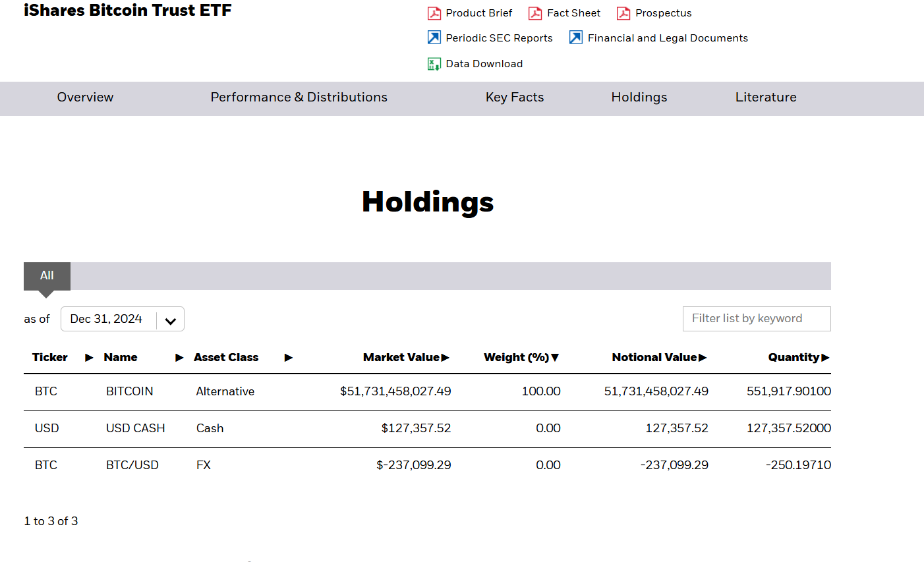Viewport: 924px width, 562px height.
Task: Sort by the Ticker column arrow
Action: point(89,358)
